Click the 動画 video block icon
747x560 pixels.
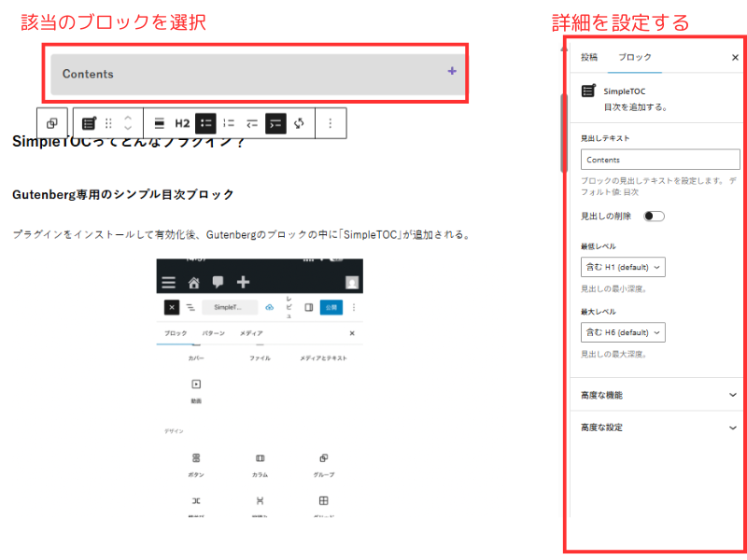click(196, 385)
